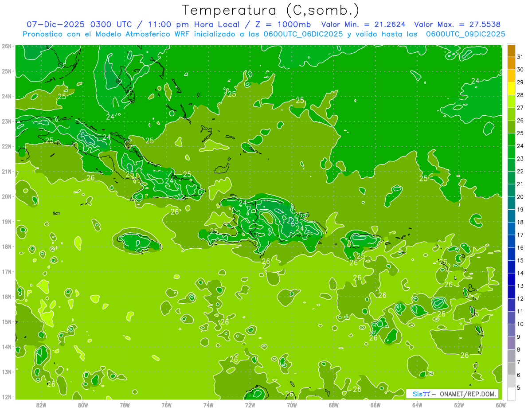Click the topmost brown legend band above 31
The image size is (532, 411).
point(511,51)
